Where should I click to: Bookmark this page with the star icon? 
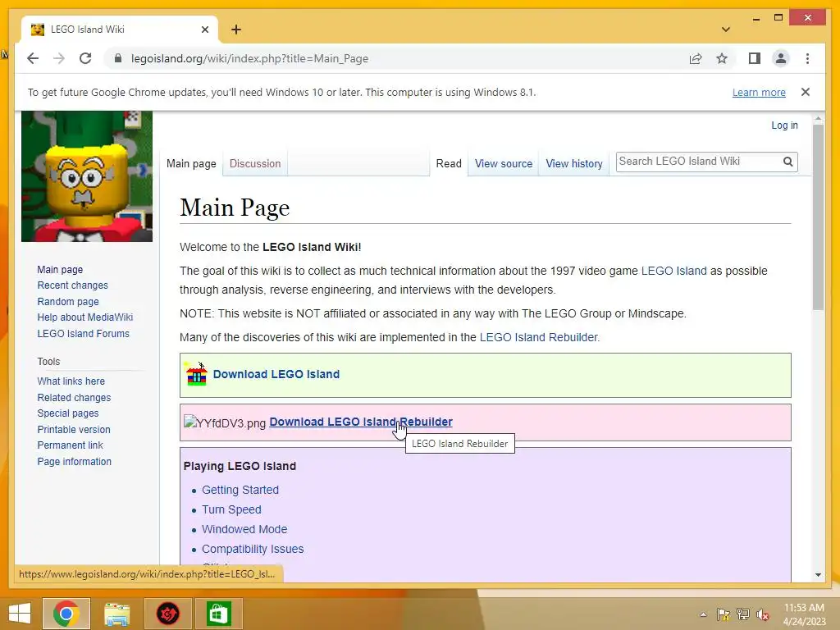(722, 58)
